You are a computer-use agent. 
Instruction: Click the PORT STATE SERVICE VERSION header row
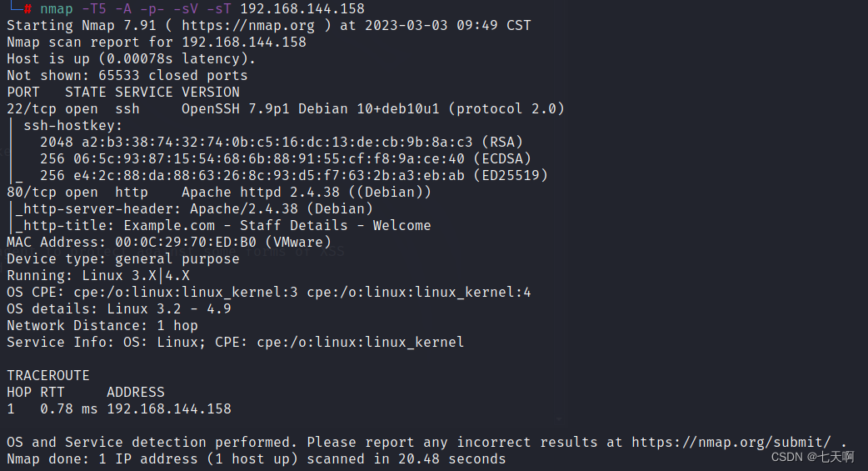click(x=123, y=92)
